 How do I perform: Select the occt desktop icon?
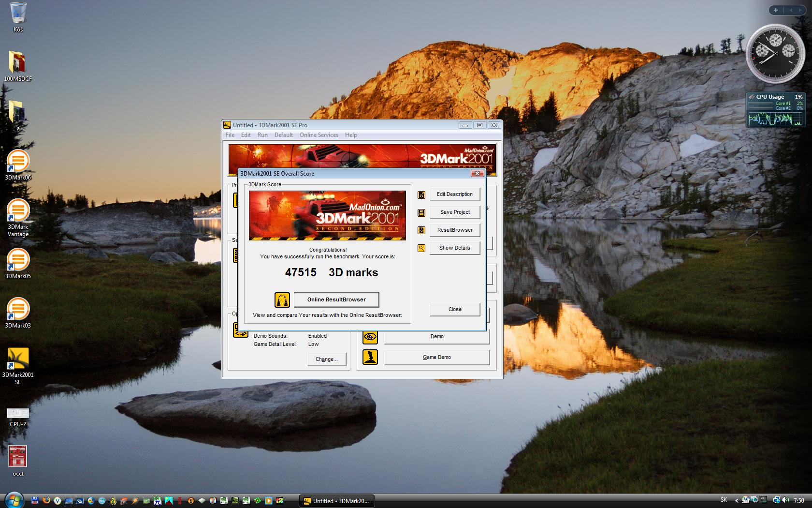(18, 461)
